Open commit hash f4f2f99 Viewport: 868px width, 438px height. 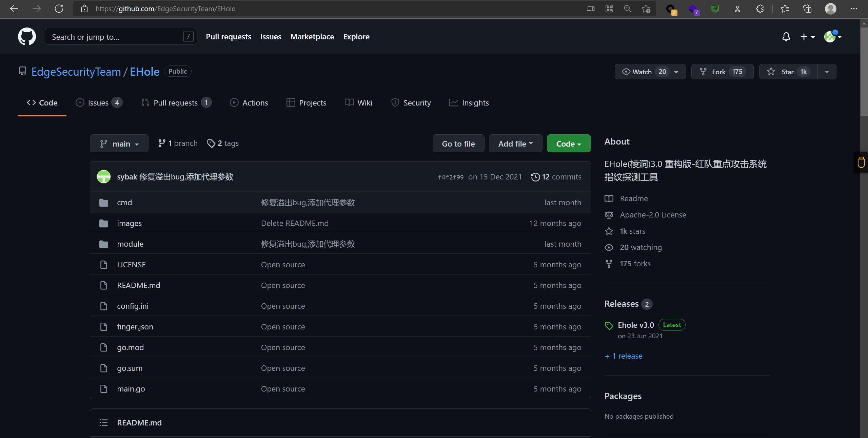click(451, 177)
